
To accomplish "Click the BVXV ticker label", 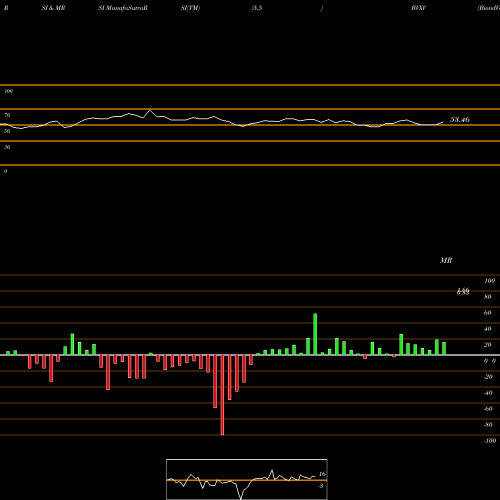I will [418, 8].
